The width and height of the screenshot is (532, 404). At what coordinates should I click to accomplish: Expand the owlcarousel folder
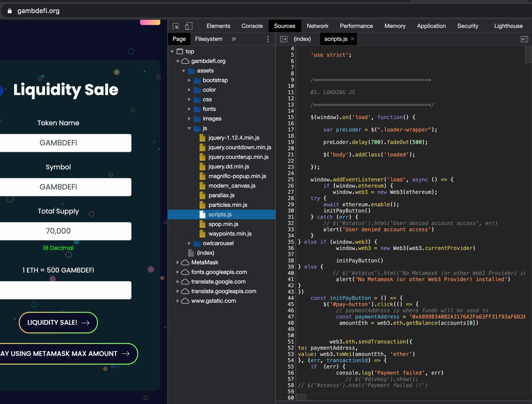point(189,243)
